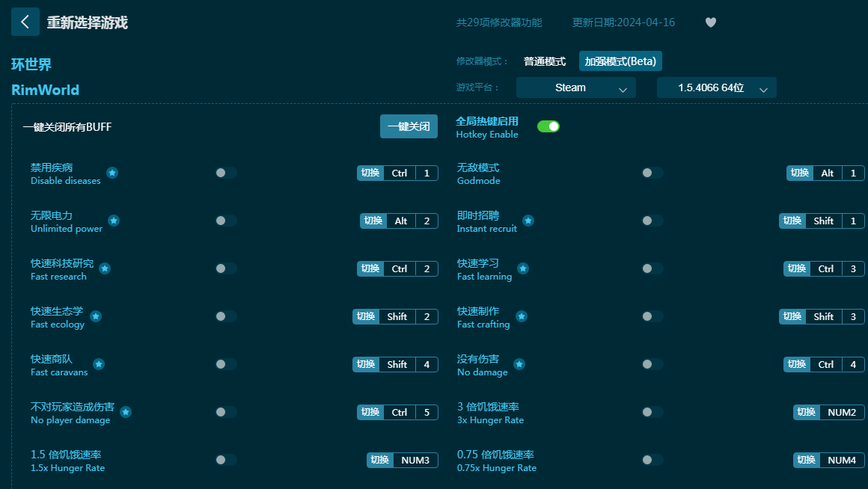
Task: Edit NUM4 hotkey field for 0.75x Hunger Rate
Action: point(842,461)
